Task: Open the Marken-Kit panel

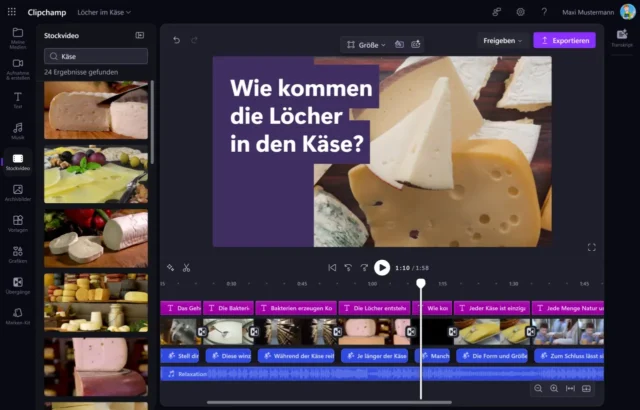Action: 18,317
